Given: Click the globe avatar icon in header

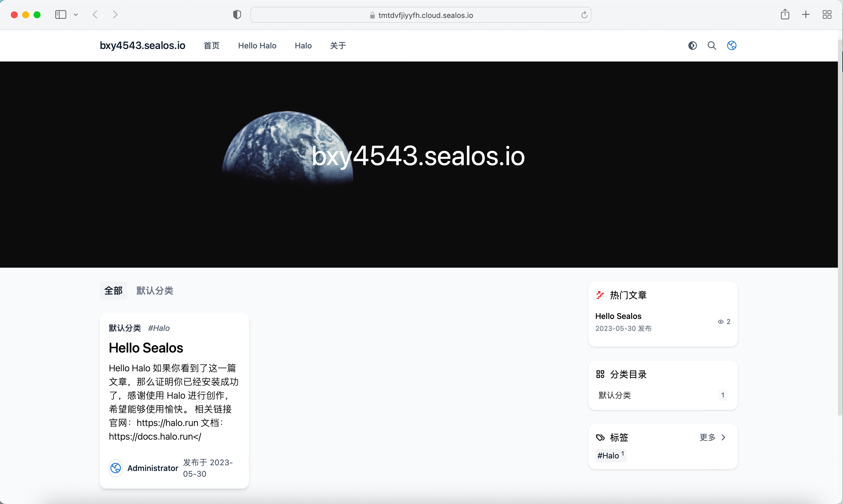Looking at the screenshot, I should (x=731, y=46).
